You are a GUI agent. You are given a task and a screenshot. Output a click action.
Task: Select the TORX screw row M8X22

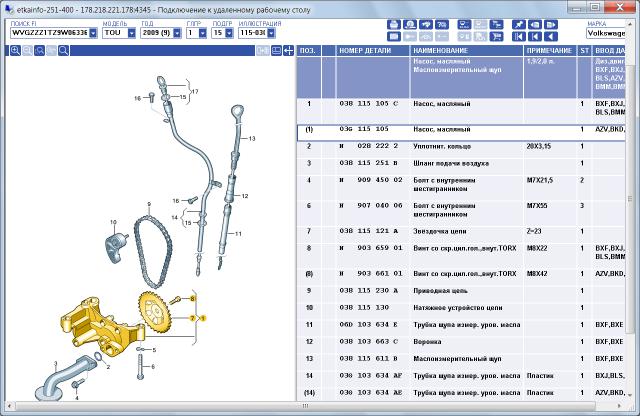[461, 256]
